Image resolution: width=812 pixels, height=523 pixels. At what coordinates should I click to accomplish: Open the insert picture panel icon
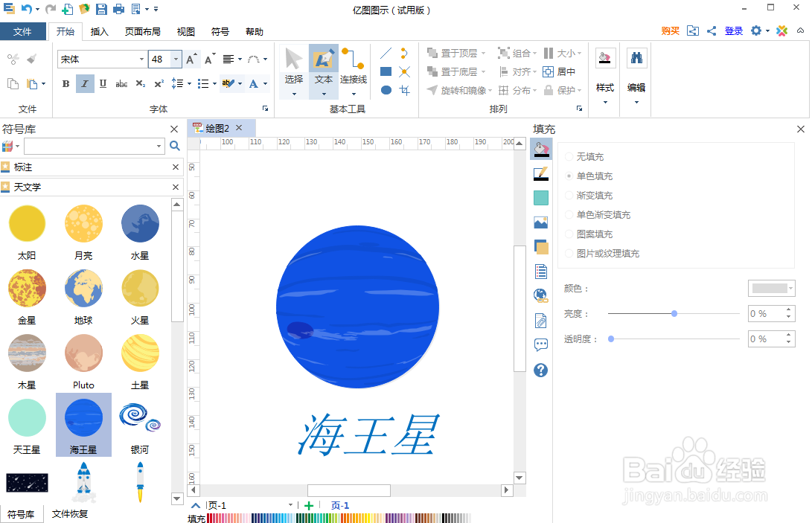tap(540, 222)
